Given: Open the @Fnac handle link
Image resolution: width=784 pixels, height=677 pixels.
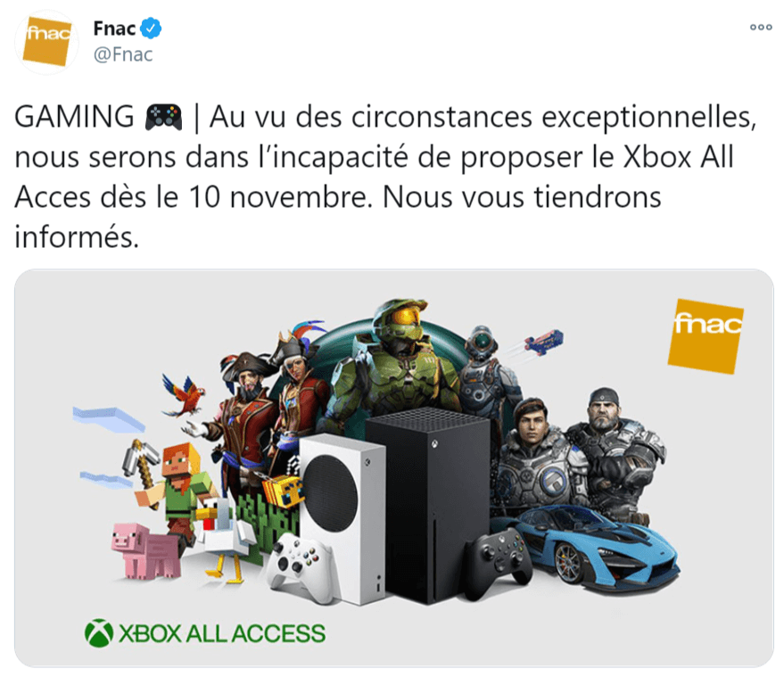Looking at the screenshot, I should 123,54.
